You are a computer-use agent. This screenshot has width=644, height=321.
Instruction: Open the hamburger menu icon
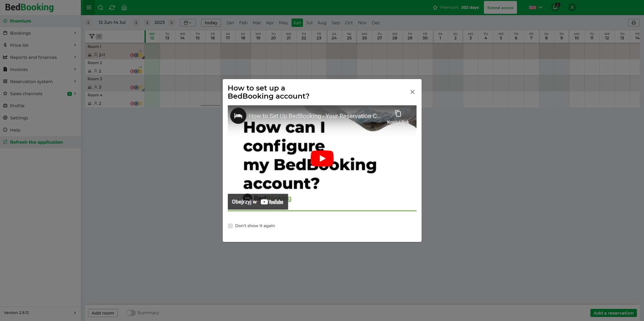click(x=89, y=7)
